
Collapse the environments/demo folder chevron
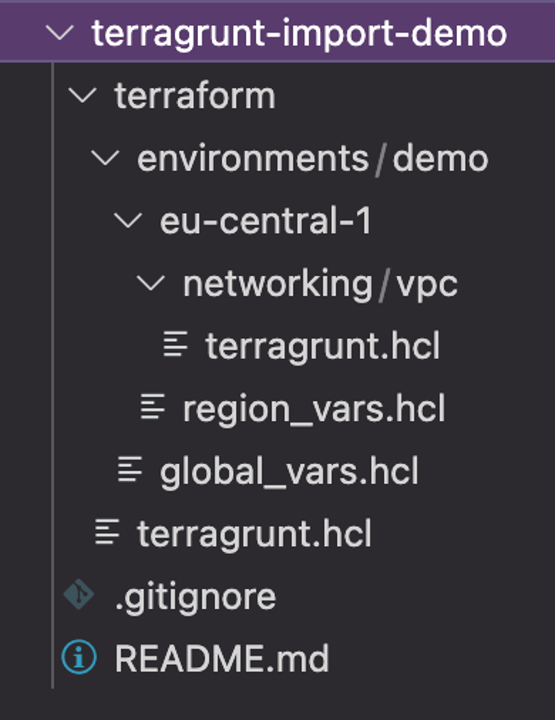[105, 158]
